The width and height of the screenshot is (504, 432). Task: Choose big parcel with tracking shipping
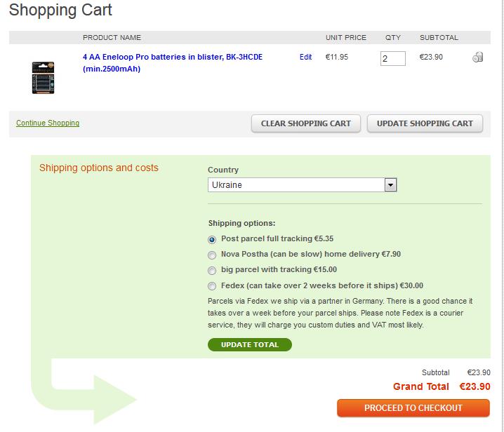point(212,270)
